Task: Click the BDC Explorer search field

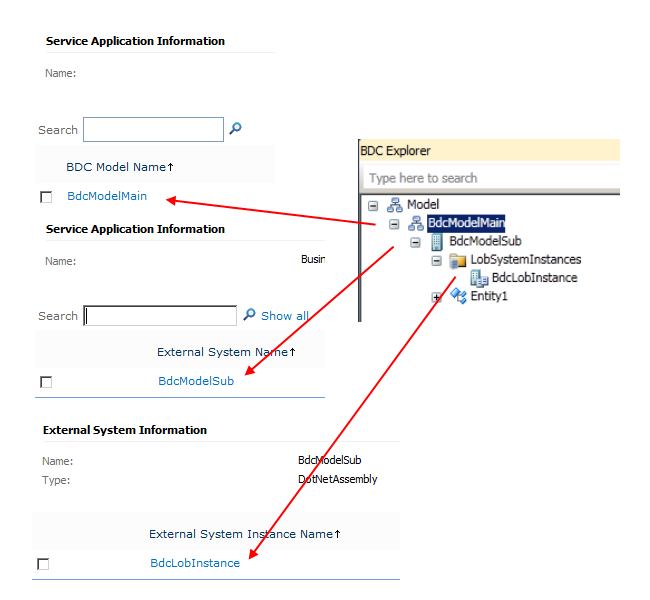Action: click(x=491, y=178)
